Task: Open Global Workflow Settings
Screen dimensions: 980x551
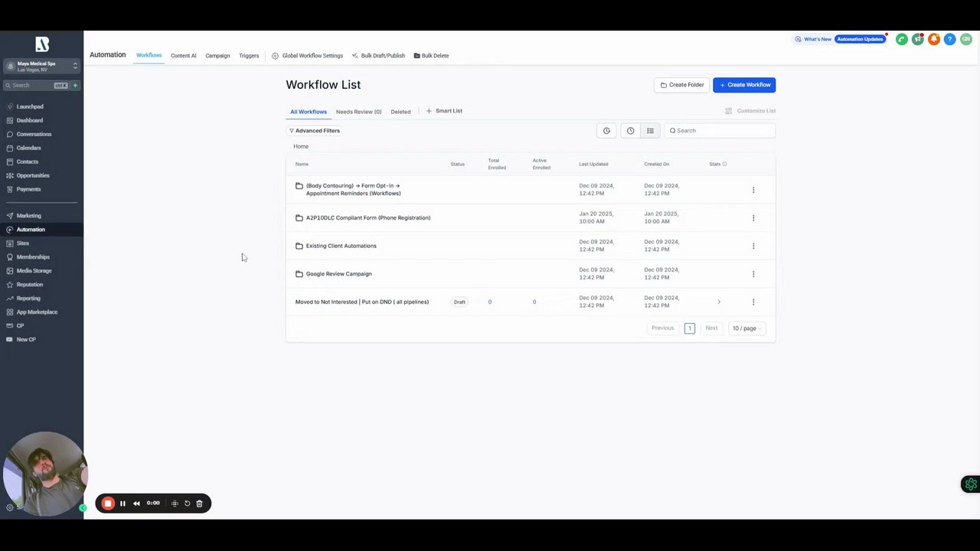Action: click(308, 56)
